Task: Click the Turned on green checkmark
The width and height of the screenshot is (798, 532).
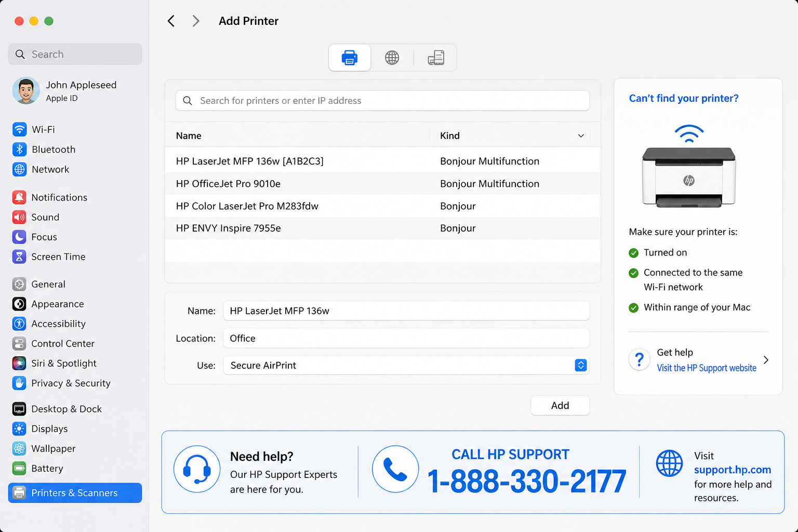Action: [633, 253]
